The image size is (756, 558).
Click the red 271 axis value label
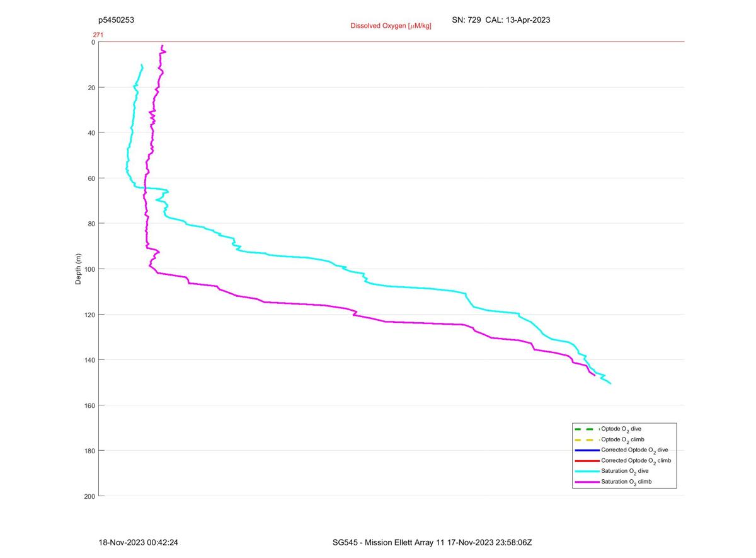tap(98, 35)
